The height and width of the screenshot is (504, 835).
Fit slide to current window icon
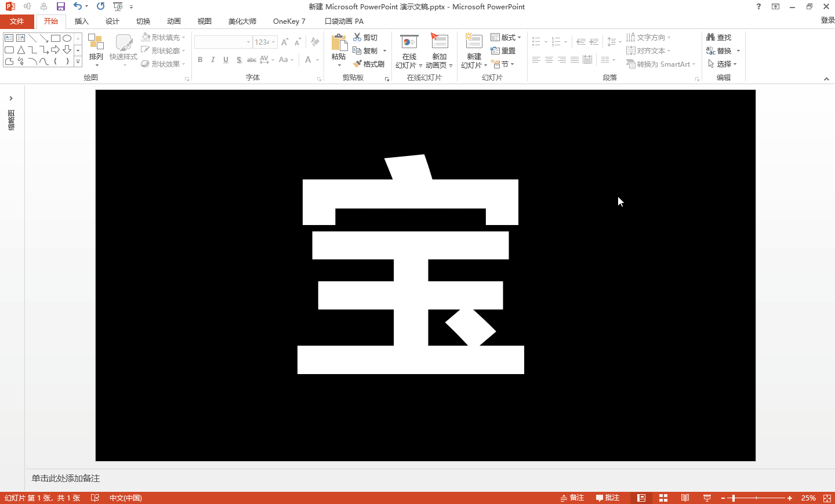(x=827, y=498)
